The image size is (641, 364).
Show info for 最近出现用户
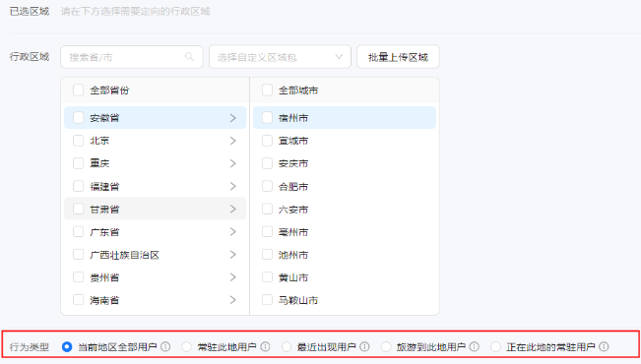pyautogui.click(x=364, y=347)
